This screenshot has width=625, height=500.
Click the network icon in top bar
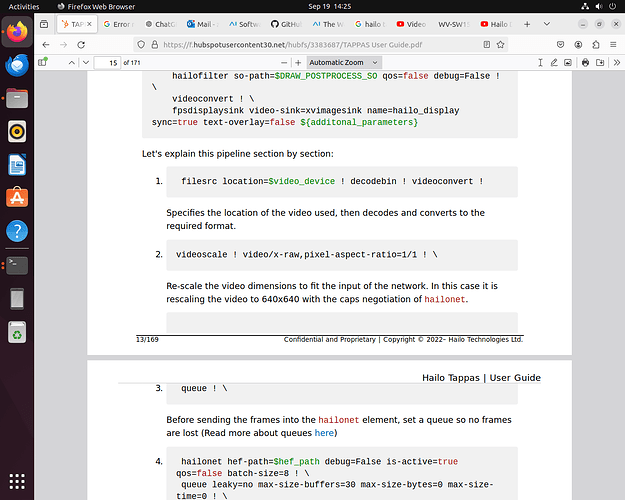tap(585, 6)
